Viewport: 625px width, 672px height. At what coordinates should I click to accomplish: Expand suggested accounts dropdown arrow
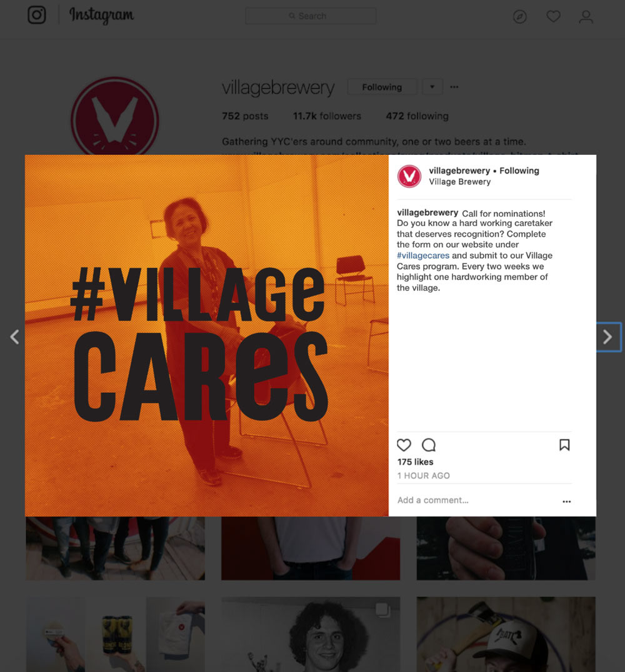click(x=432, y=87)
